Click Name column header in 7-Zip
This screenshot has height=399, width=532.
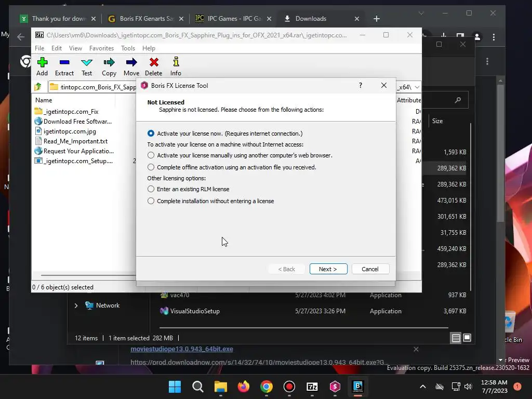coord(44,100)
